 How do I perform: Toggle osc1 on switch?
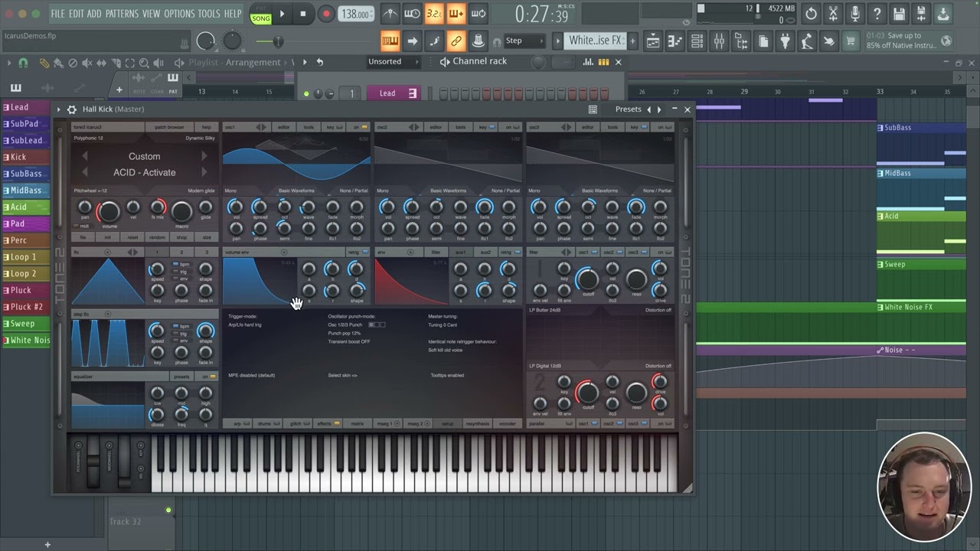point(360,127)
